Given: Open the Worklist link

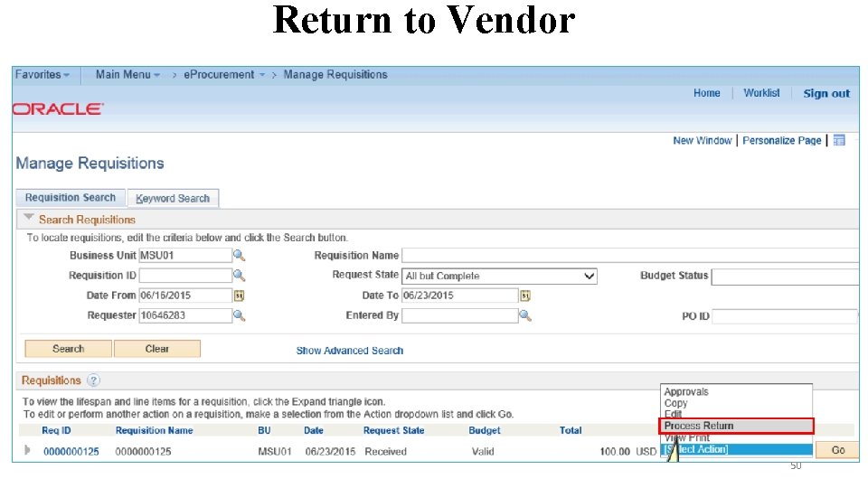Looking at the screenshot, I should [761, 93].
